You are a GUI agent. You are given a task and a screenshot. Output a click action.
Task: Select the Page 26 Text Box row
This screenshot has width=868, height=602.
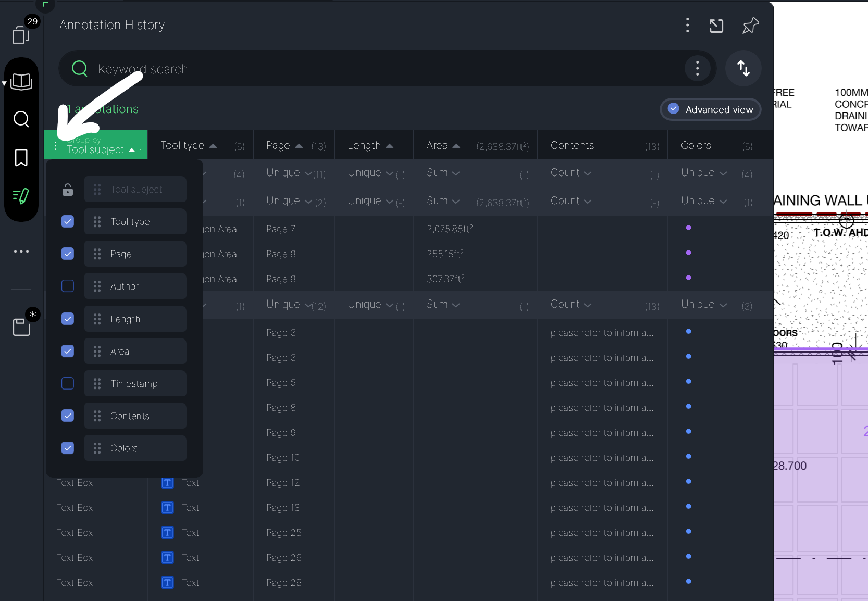(x=408, y=558)
